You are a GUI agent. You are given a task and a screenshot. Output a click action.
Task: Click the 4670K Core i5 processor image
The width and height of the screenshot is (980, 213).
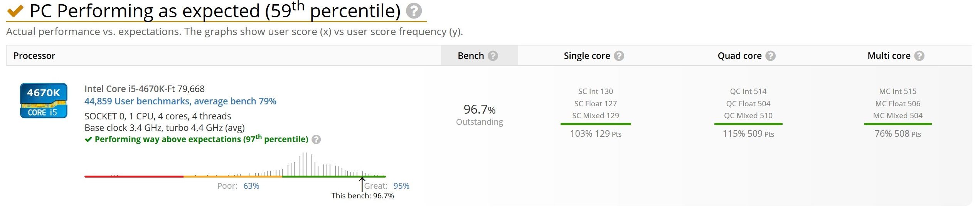click(x=44, y=101)
